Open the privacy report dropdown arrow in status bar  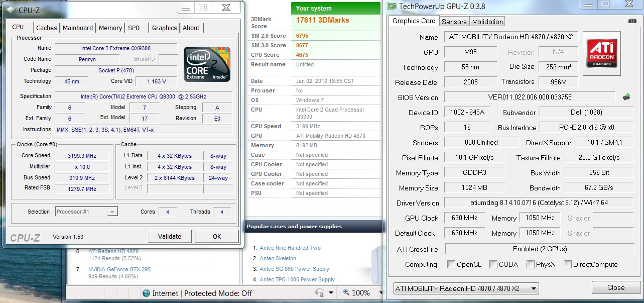coord(330,293)
